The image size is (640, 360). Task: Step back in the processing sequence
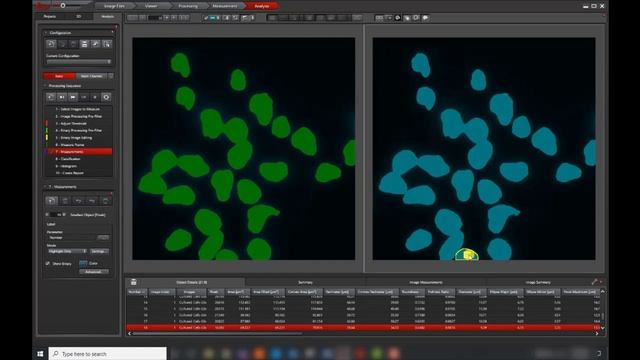[51, 97]
